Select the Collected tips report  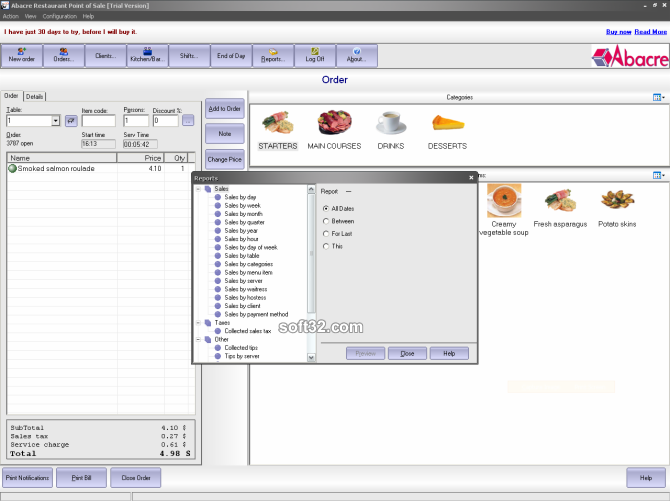click(241, 348)
